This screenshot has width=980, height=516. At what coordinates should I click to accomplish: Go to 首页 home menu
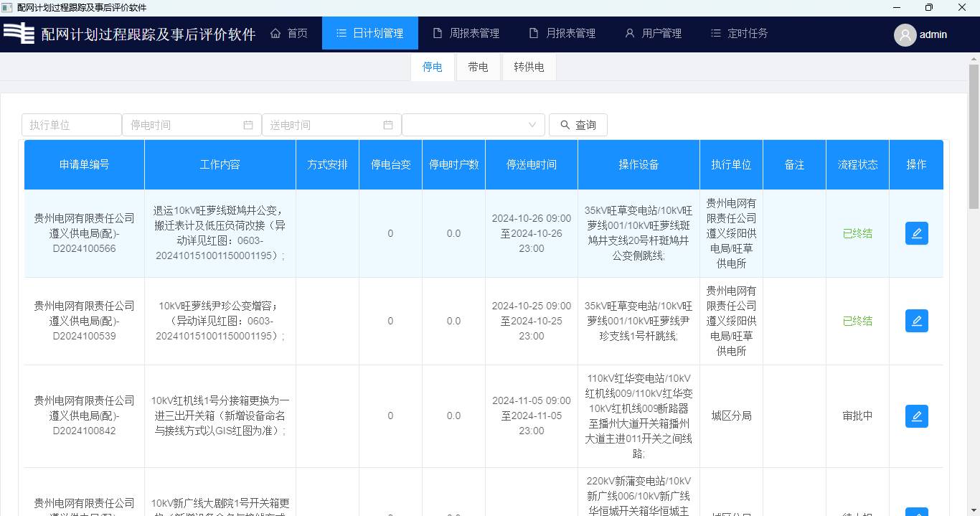pos(289,33)
